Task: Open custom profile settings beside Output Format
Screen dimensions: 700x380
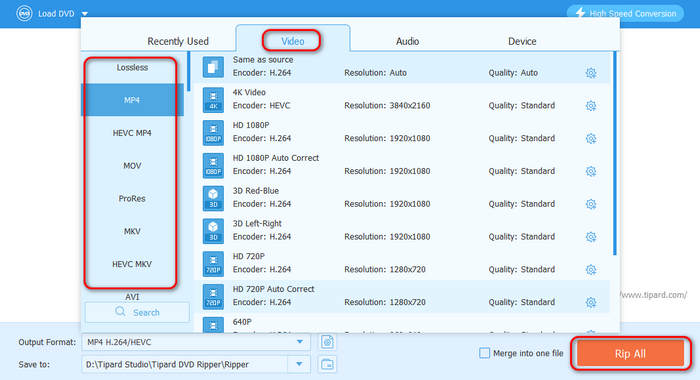Action: coord(327,342)
